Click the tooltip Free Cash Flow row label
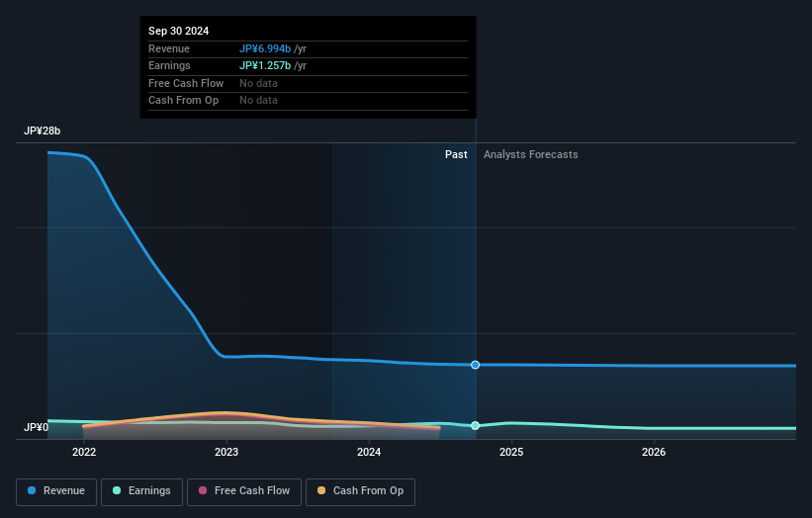The image size is (812, 518). (x=186, y=83)
